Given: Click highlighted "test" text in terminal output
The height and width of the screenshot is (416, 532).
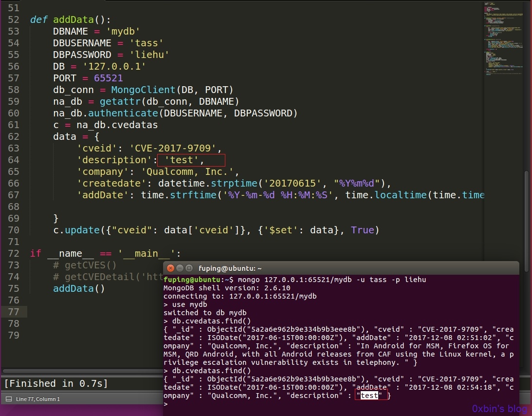Looking at the screenshot, I should pos(369,395).
